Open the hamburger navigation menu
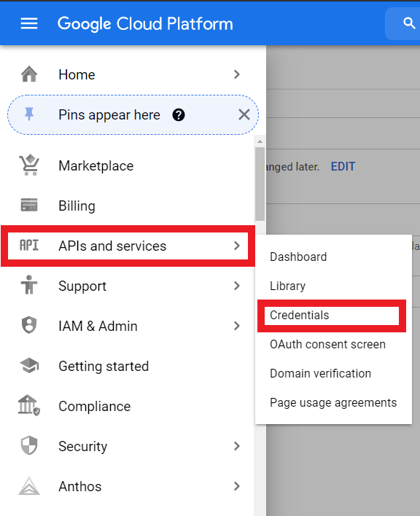 (29, 23)
